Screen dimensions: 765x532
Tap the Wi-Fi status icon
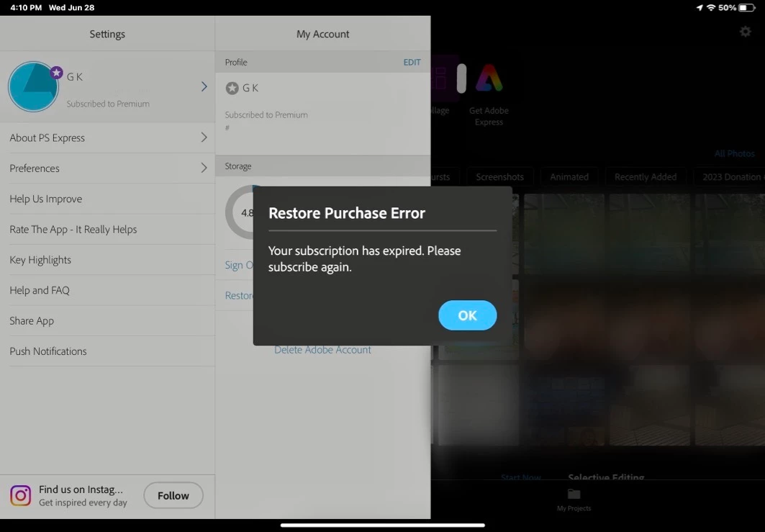(x=711, y=7)
